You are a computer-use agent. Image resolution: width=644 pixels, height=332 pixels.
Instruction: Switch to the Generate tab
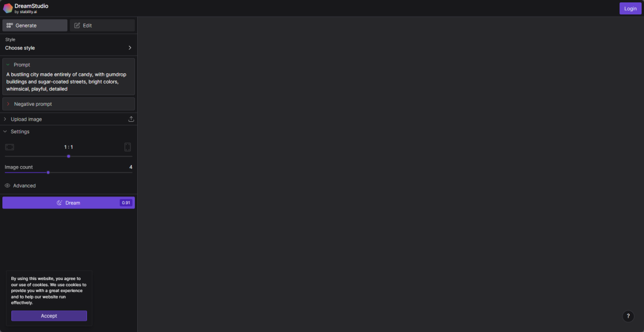pyautogui.click(x=35, y=26)
